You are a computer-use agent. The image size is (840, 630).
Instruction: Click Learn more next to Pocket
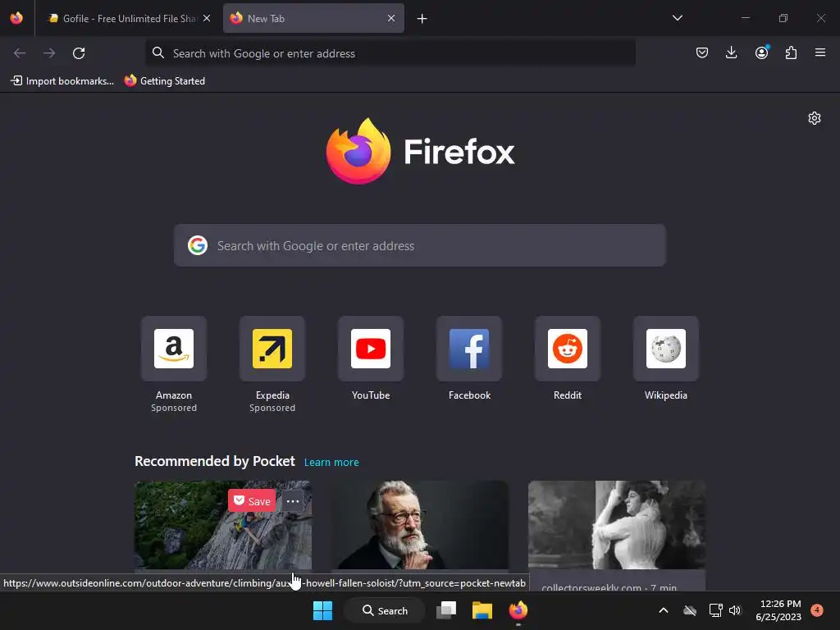coord(331,463)
